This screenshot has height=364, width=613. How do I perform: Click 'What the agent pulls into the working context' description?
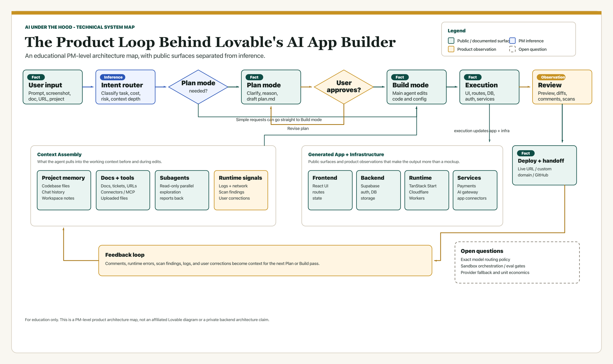click(x=100, y=162)
